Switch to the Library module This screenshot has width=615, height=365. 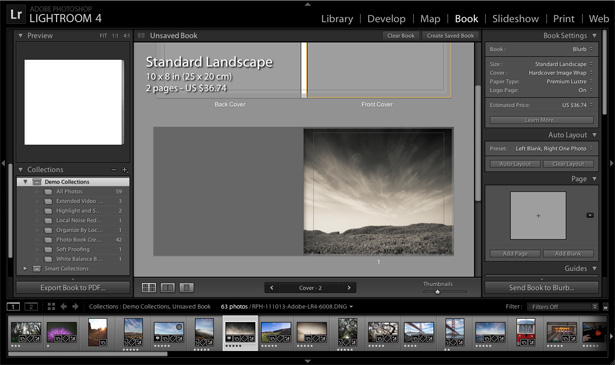click(x=337, y=19)
